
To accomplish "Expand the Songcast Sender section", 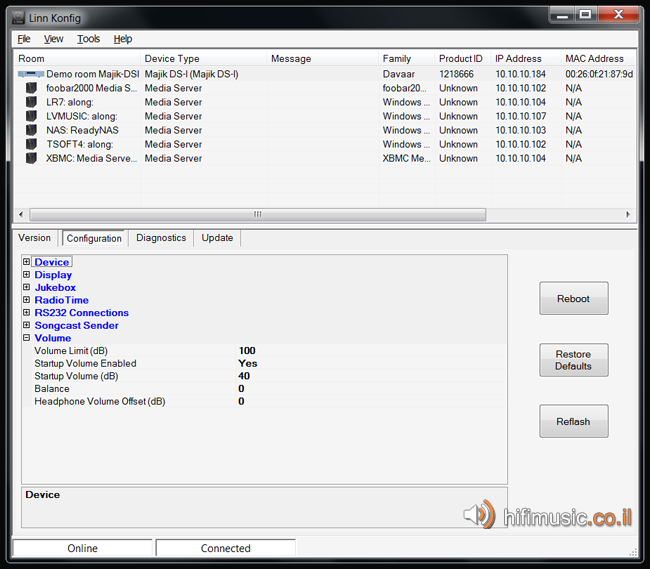I will click(x=27, y=325).
